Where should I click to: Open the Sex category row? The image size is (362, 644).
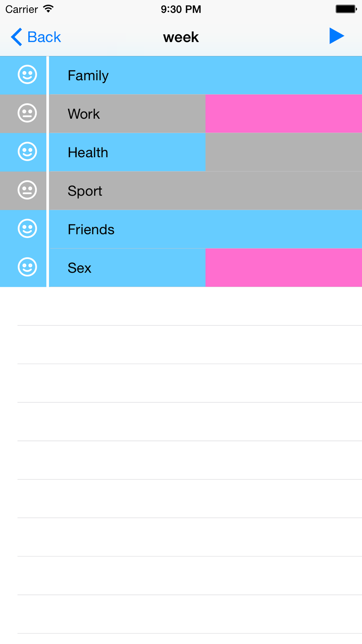click(x=80, y=268)
